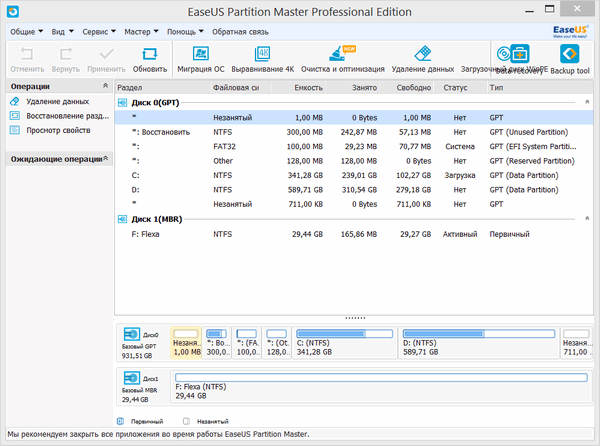
Task: Select the Other 128,00 MB reserved row
Action: 354,161
